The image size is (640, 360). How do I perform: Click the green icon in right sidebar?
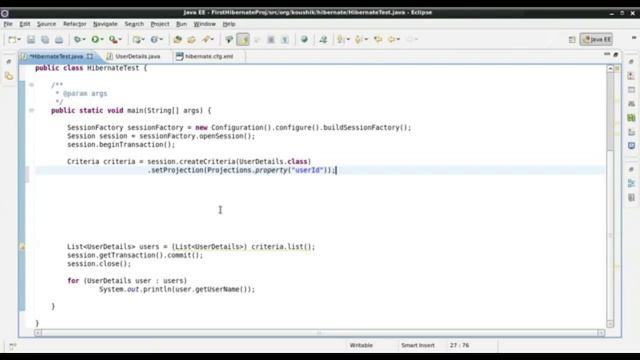631,118
